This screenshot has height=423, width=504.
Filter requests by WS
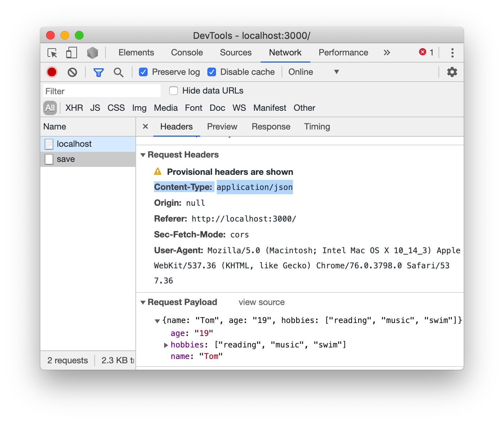click(239, 108)
